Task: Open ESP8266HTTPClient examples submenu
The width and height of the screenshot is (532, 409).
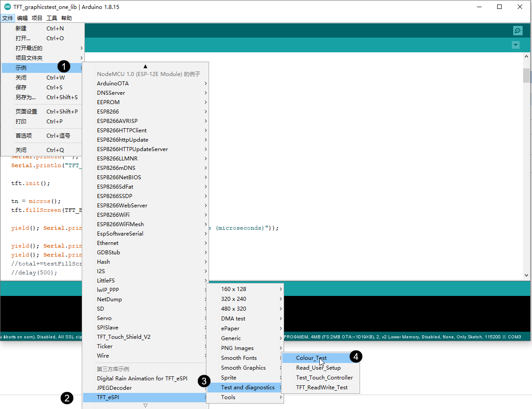Action: (146, 131)
